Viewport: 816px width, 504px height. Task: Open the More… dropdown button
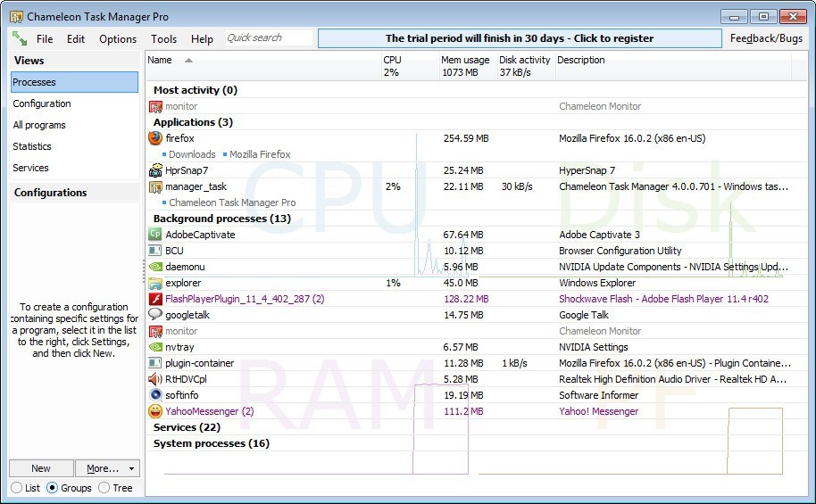(107, 468)
